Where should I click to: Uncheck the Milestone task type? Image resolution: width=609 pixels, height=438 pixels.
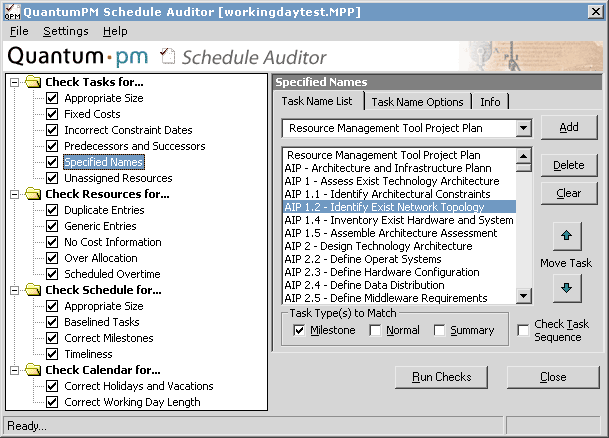pyautogui.click(x=299, y=330)
